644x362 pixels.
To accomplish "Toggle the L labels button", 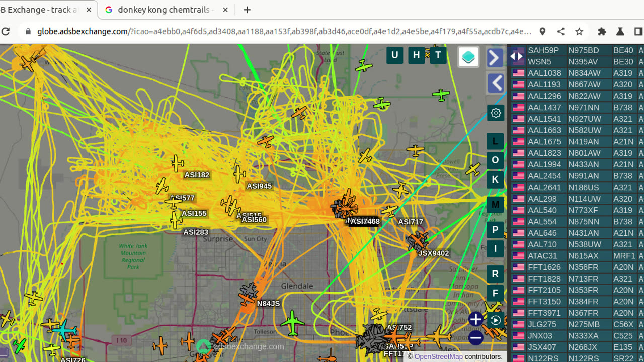I will [x=495, y=141].
